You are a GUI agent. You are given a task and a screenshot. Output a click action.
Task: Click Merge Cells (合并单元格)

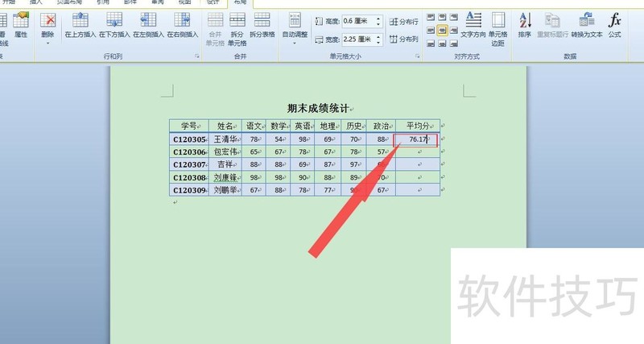(x=215, y=29)
